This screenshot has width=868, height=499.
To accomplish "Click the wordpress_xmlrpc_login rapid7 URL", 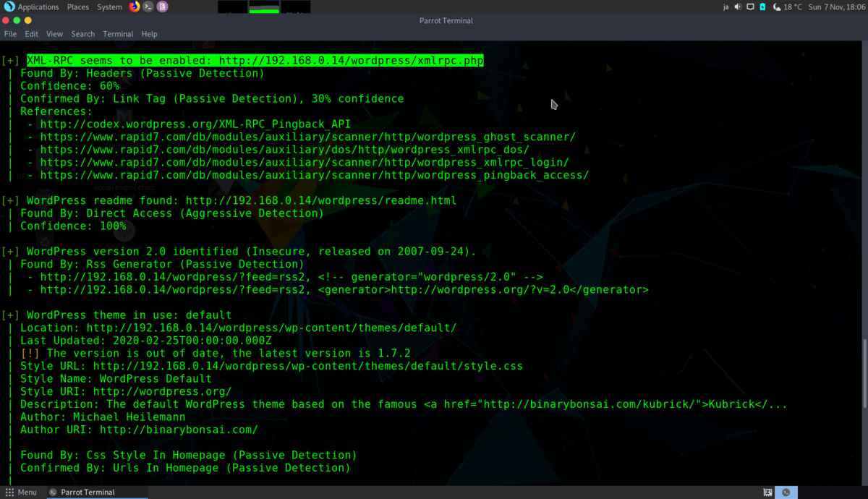I will [x=305, y=163].
